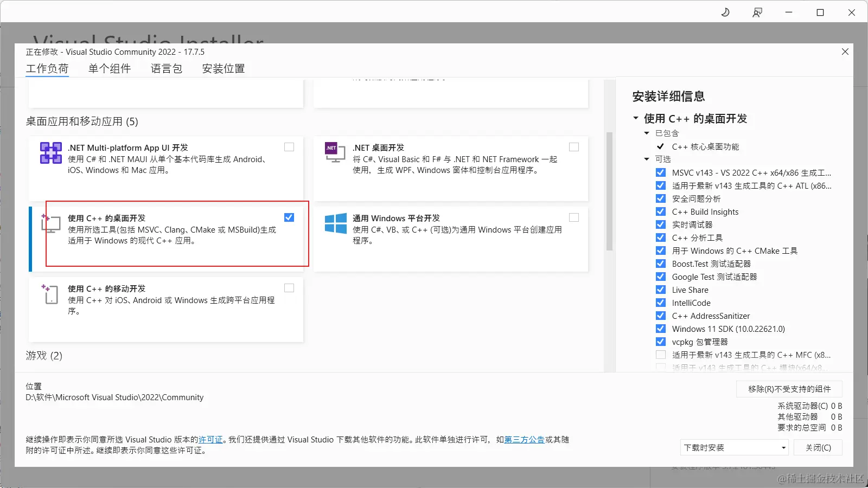Click the .NET desktop development icon
The image size is (868, 488).
coord(335,152)
